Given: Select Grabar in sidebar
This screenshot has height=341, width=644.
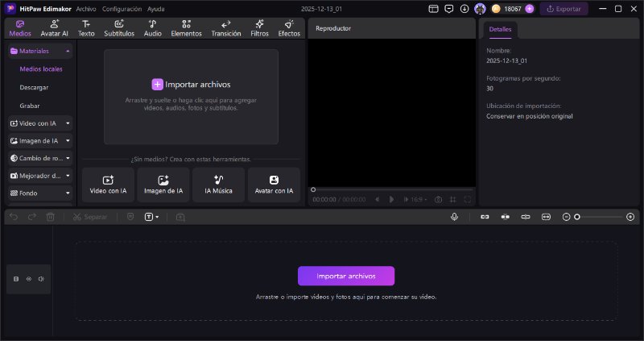Looking at the screenshot, I should click(30, 106).
